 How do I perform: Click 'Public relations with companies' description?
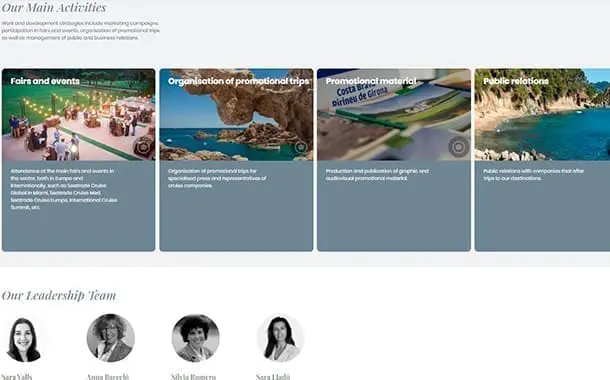pyautogui.click(x=533, y=175)
